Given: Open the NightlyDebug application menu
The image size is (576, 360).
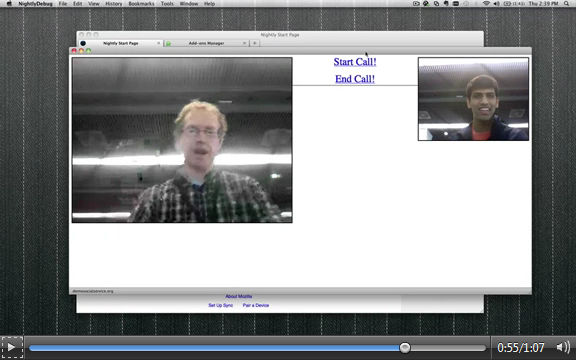Looking at the screenshot, I should click(x=35, y=4).
